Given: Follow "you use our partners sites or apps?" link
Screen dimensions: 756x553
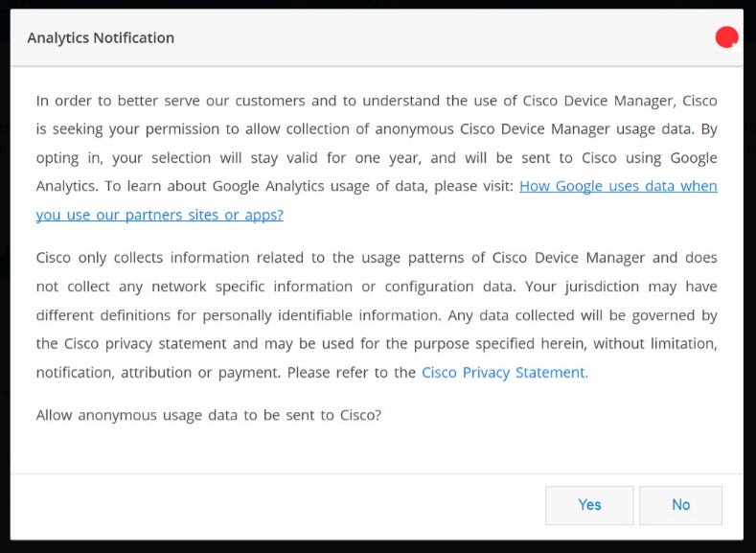Looking at the screenshot, I should point(160,215).
